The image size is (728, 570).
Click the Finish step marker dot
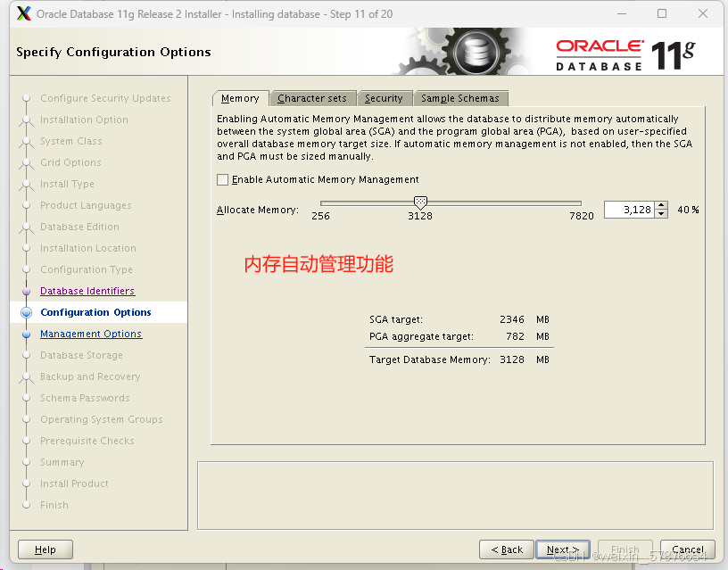[x=27, y=505]
